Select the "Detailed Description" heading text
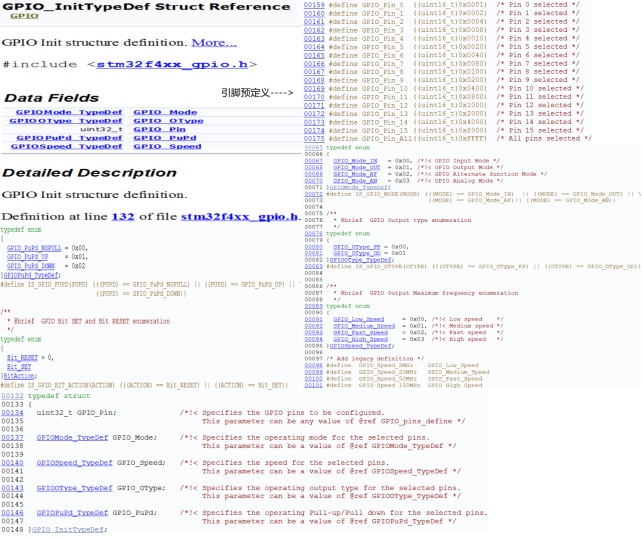This screenshot has width=643, height=538. point(89,173)
